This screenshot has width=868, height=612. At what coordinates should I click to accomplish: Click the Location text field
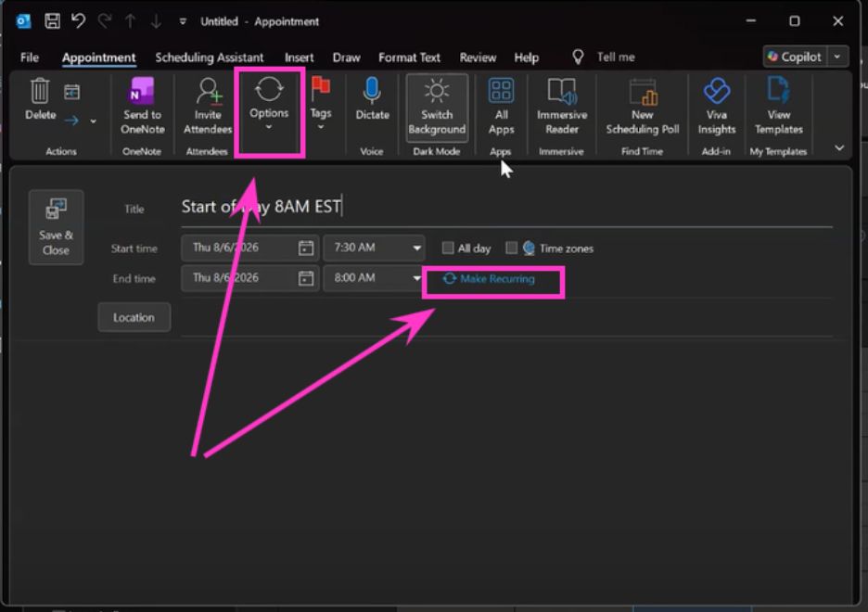pyautogui.click(x=506, y=318)
